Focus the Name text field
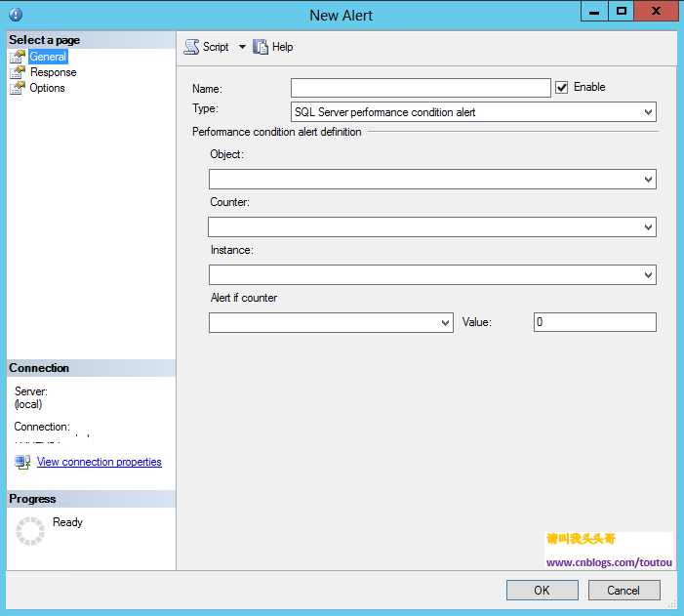The height and width of the screenshot is (616, 684). pyautogui.click(x=421, y=88)
